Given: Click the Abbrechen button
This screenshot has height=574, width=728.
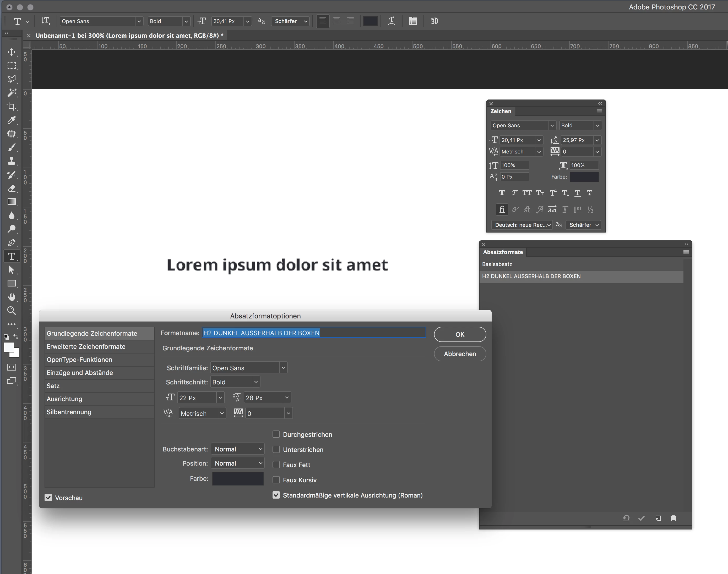Looking at the screenshot, I should coord(460,354).
